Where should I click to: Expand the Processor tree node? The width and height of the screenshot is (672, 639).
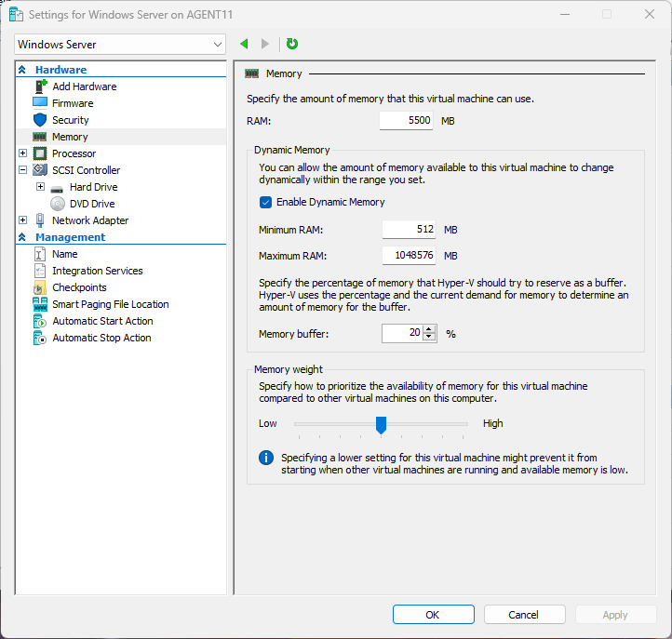click(22, 153)
